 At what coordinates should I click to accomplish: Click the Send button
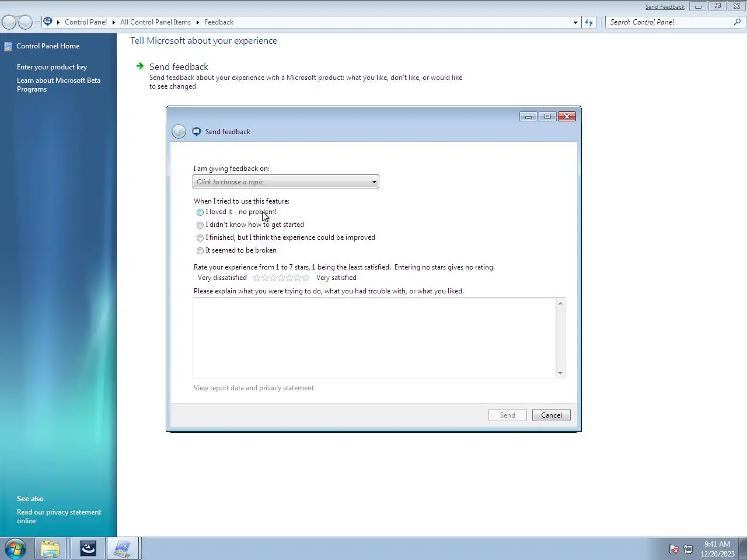pos(508,415)
